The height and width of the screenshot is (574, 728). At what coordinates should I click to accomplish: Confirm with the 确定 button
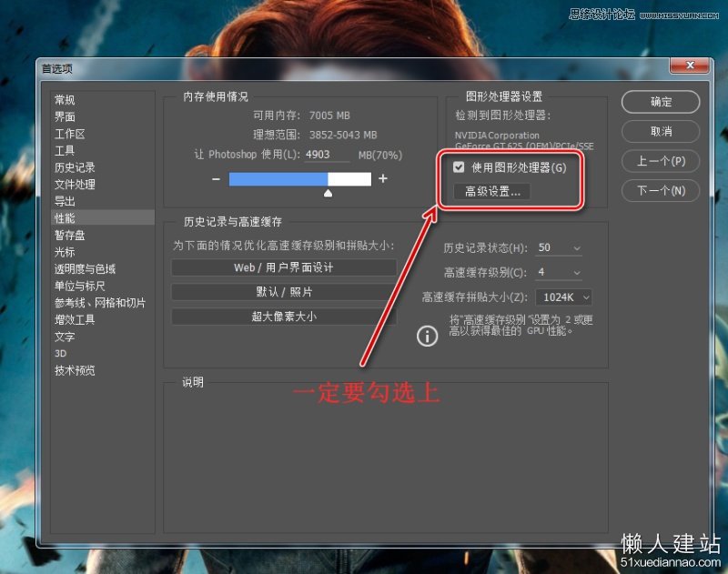pos(661,102)
